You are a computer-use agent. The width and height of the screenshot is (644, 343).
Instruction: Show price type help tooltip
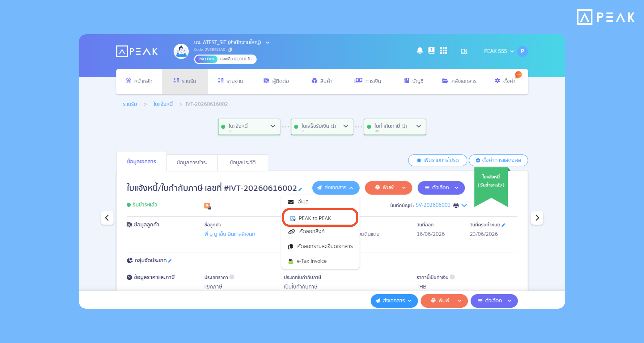[x=232, y=277]
